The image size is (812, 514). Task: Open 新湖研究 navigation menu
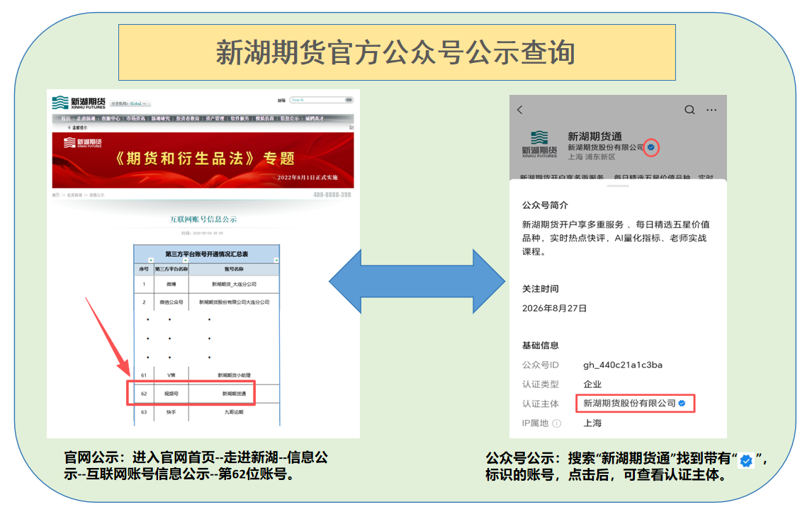click(161, 118)
